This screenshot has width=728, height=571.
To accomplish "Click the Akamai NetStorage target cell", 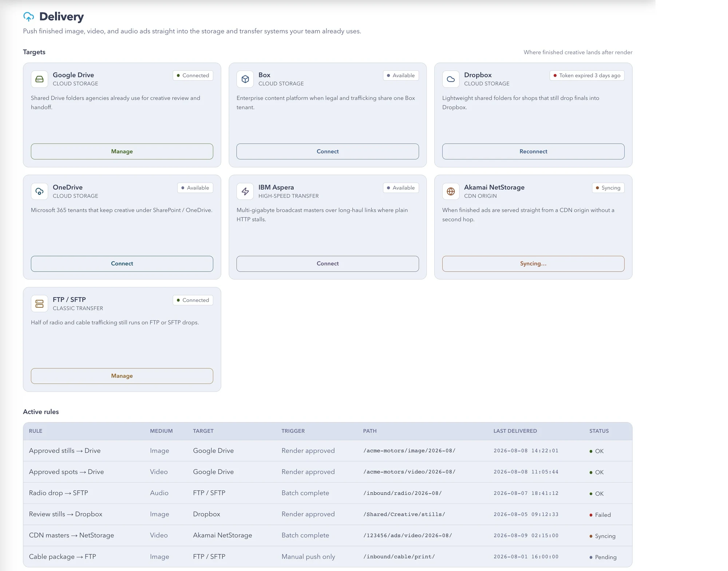I will click(x=222, y=535).
